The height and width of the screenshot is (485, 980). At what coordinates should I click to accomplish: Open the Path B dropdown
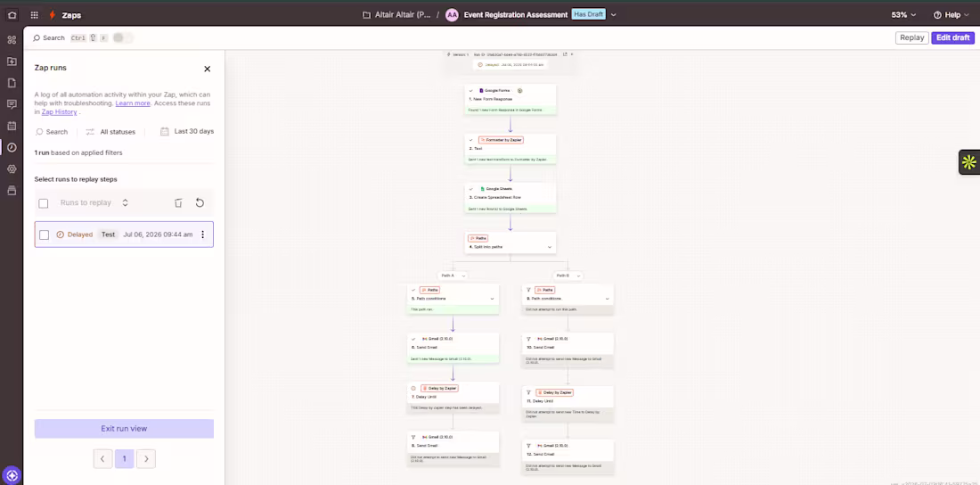point(568,275)
